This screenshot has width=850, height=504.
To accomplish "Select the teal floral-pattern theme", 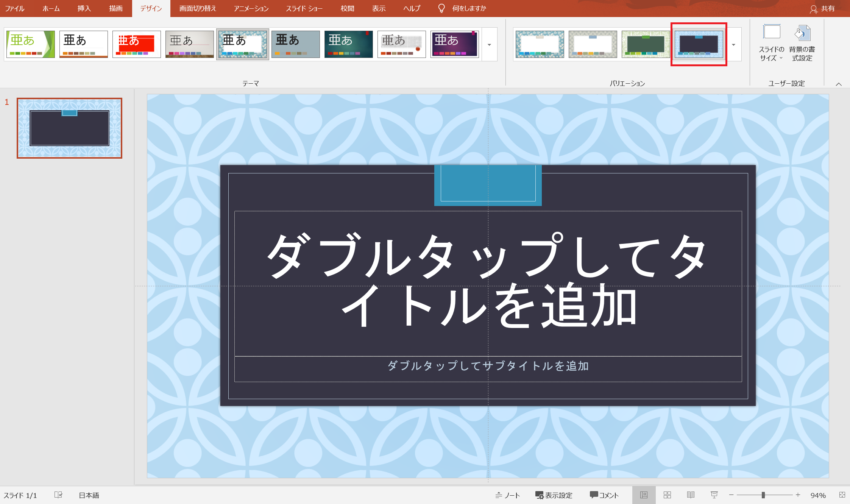I will [x=243, y=44].
